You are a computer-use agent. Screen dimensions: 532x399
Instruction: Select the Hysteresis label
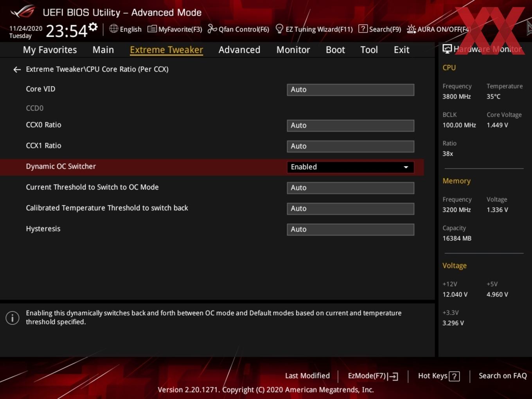pyautogui.click(x=43, y=229)
